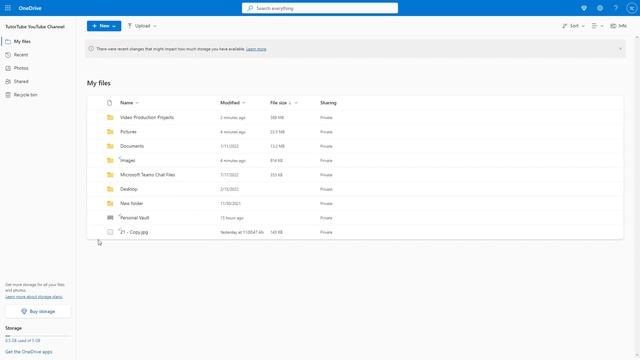Click the file type column header icon
Image resolution: width=640 pixels, height=360 pixels.
click(109, 103)
